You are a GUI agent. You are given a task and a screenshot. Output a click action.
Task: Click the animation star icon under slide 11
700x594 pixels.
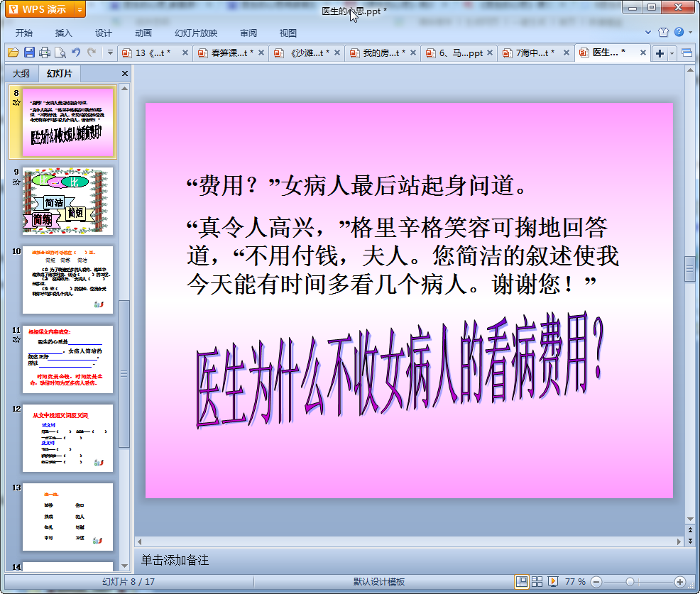tap(16, 340)
